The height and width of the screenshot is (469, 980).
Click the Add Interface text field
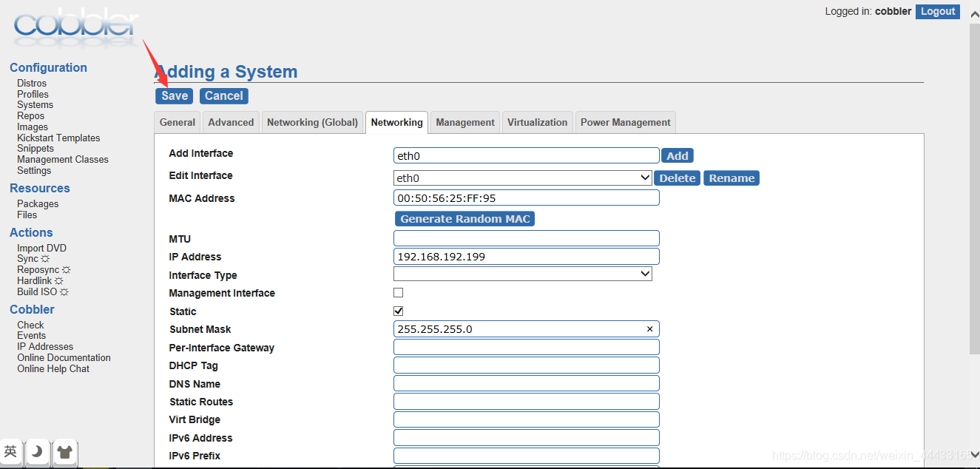527,156
